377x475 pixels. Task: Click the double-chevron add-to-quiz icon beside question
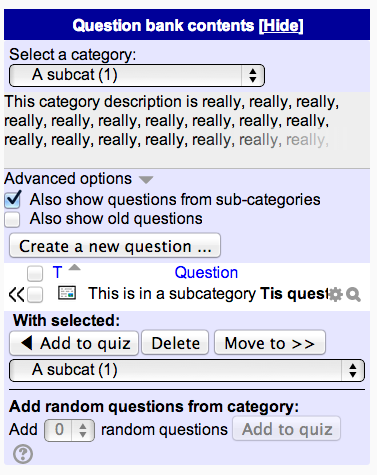[x=16, y=295]
